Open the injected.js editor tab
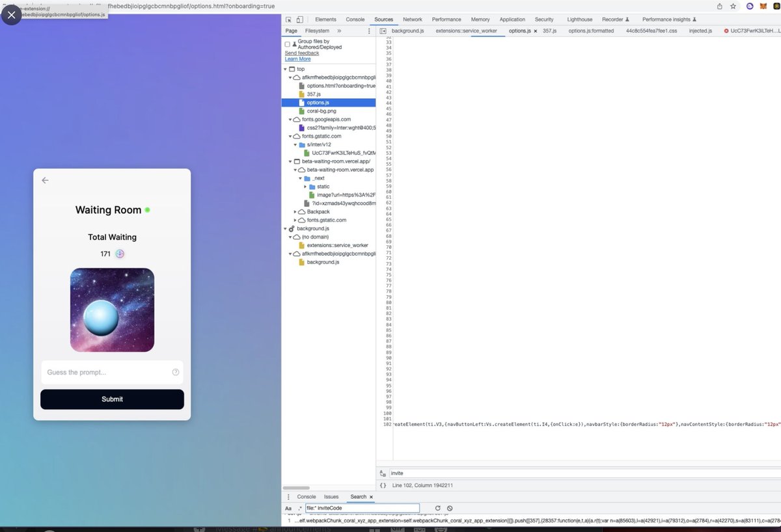The width and height of the screenshot is (781, 532). (700, 31)
